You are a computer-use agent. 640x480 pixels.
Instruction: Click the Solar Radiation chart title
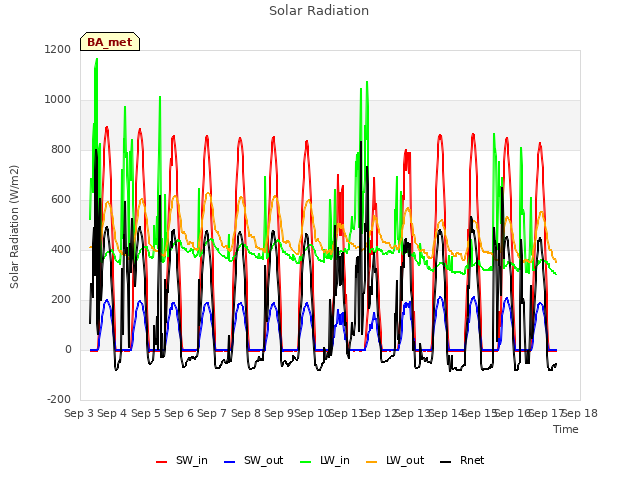[x=319, y=11]
